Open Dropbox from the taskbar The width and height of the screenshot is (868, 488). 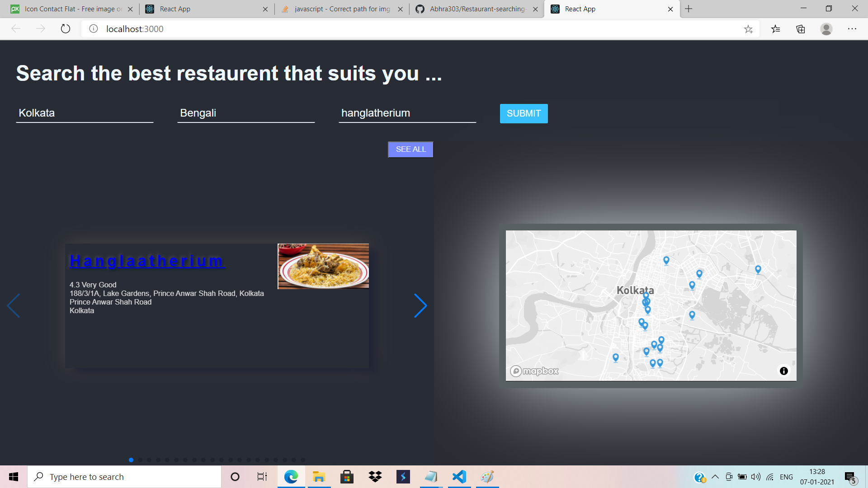375,477
